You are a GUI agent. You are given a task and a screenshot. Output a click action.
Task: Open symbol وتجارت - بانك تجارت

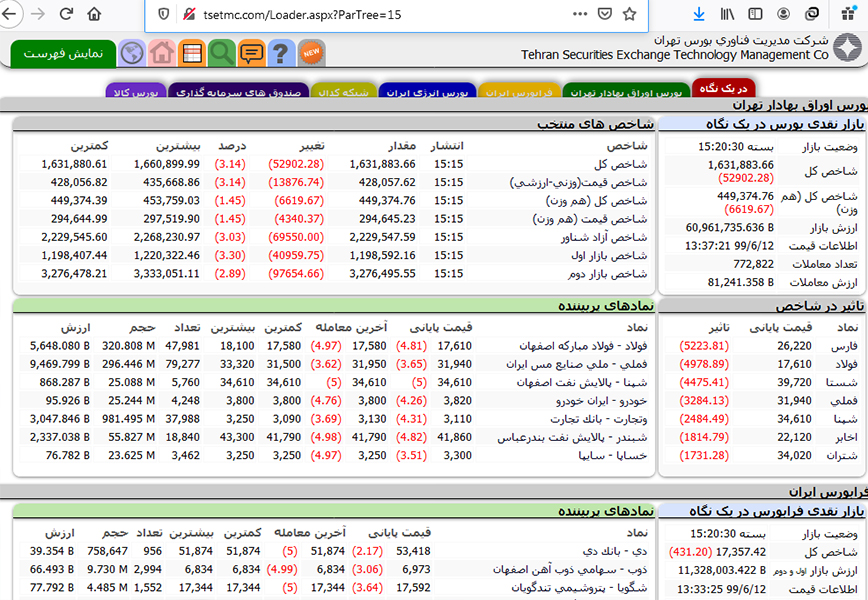[x=598, y=419]
